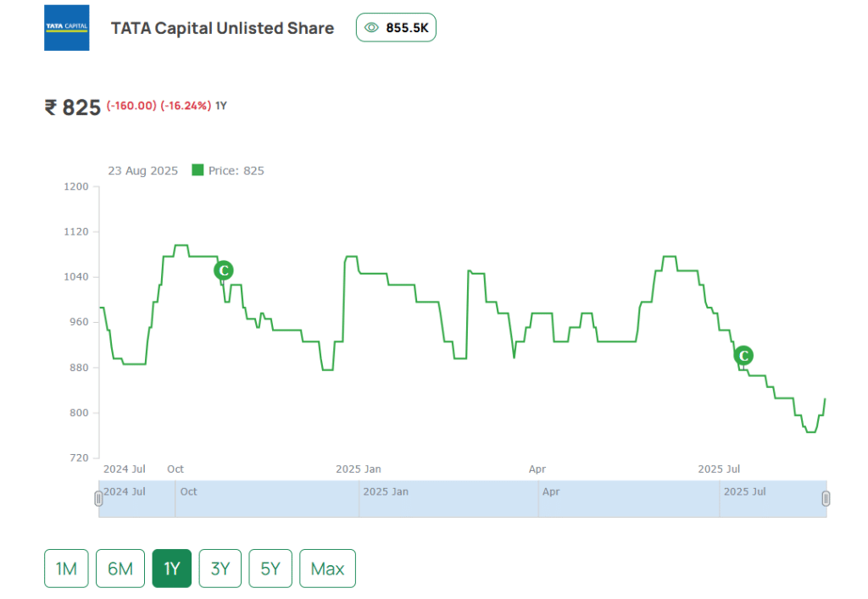Click the TATA Capital Unlisted Share title
This screenshot has width=868, height=599.
pos(223,28)
